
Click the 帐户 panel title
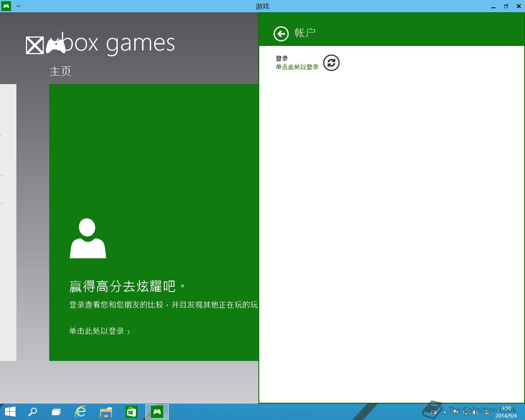[305, 33]
